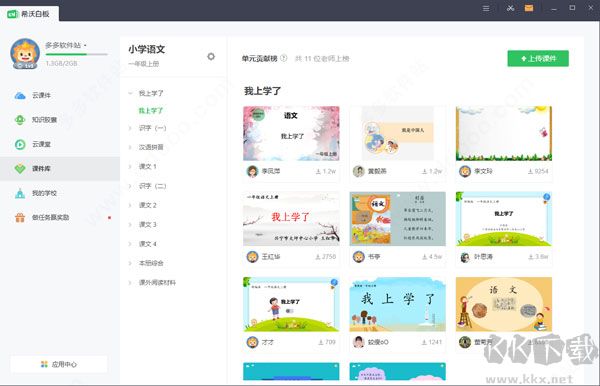Open the blue sky calligraphy 我上学了 thumbnail
This screenshot has width=600, height=386.
(x=398, y=305)
